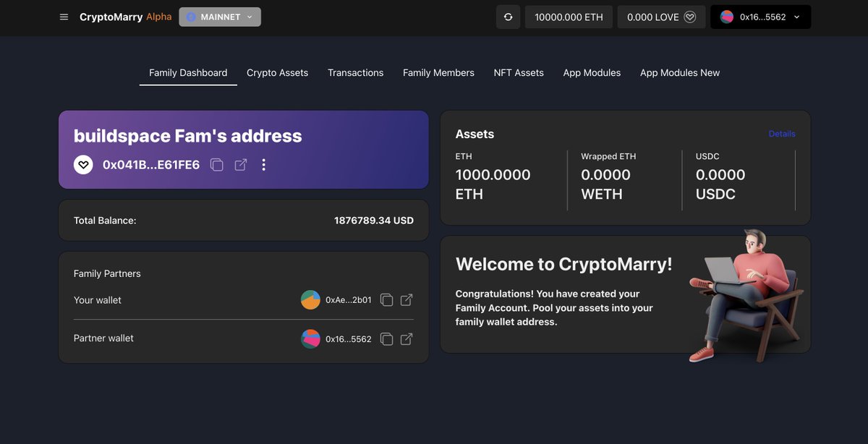Screen dimensions: 868x444
Task: Open family address in block explorer
Action: (241, 165)
